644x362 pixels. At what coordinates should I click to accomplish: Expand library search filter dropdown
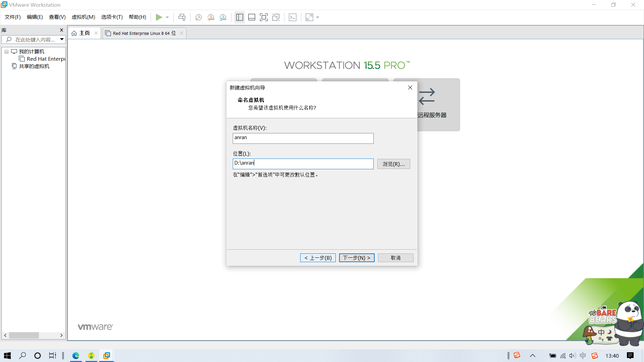62,39
